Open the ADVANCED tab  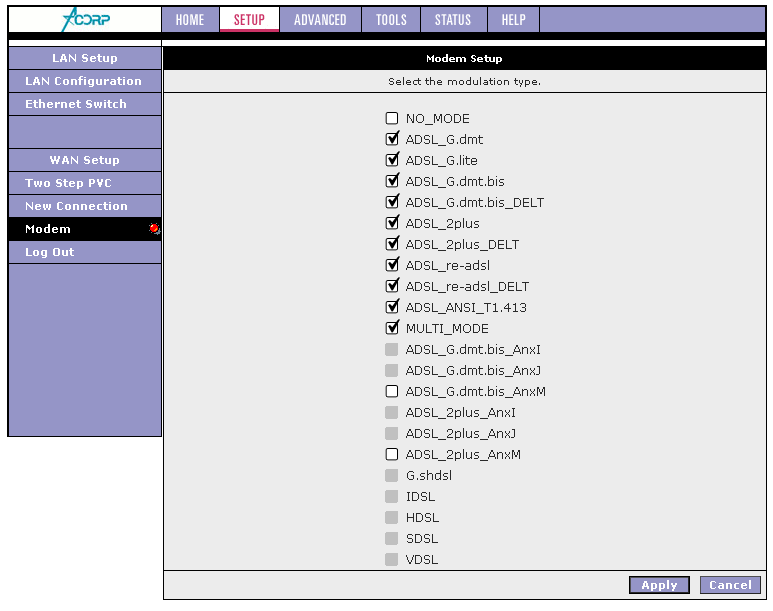click(320, 20)
